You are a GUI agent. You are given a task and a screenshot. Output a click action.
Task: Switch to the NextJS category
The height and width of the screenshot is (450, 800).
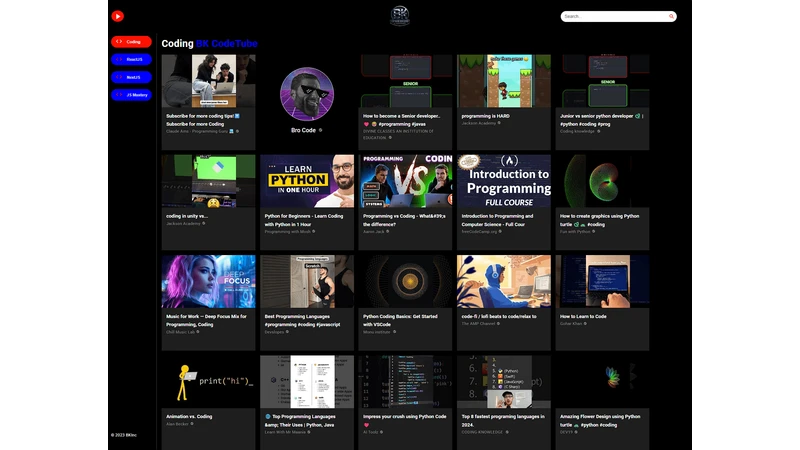click(131, 77)
